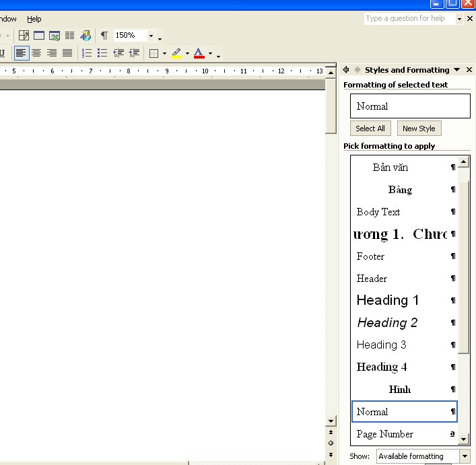Toggle Center alignment
476x465 pixels.
tap(36, 53)
